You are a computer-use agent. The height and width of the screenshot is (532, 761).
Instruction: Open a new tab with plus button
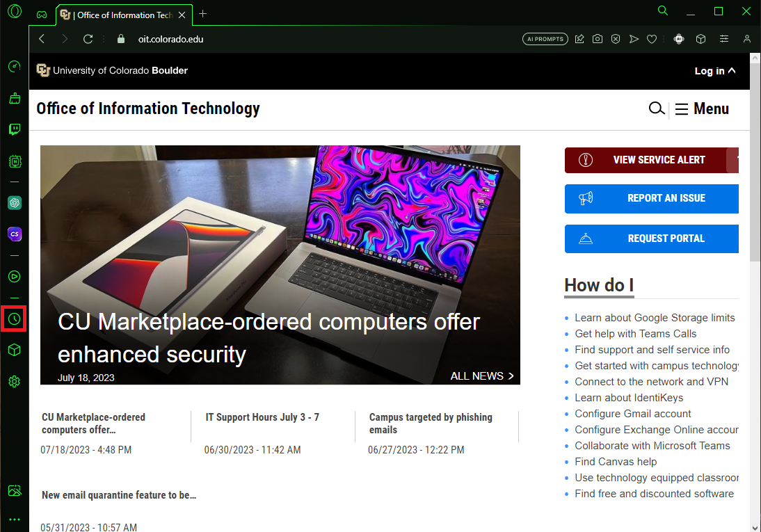click(x=203, y=14)
